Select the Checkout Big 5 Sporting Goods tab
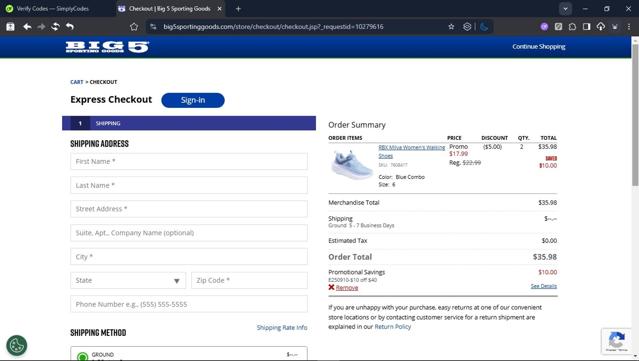This screenshot has height=361, width=639. 169,9
